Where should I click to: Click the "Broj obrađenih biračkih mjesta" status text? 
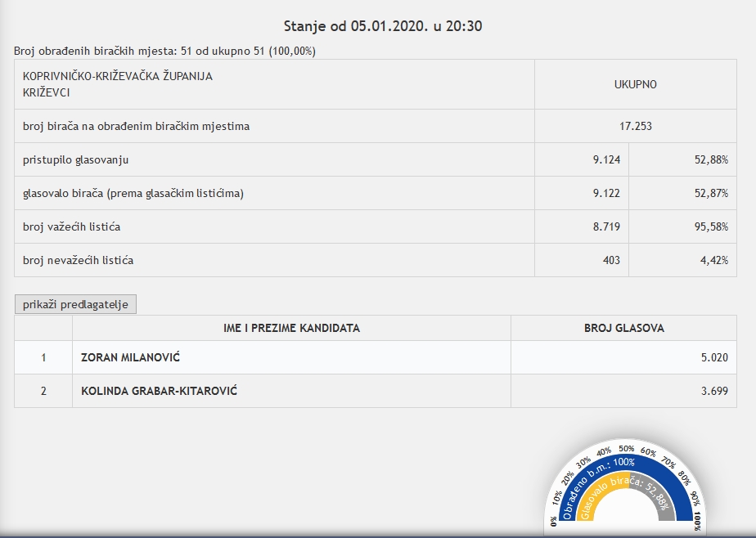click(164, 51)
